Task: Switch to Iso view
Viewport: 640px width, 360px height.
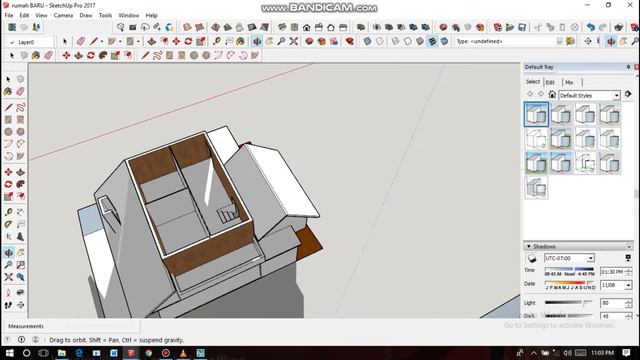Action: pos(282,27)
